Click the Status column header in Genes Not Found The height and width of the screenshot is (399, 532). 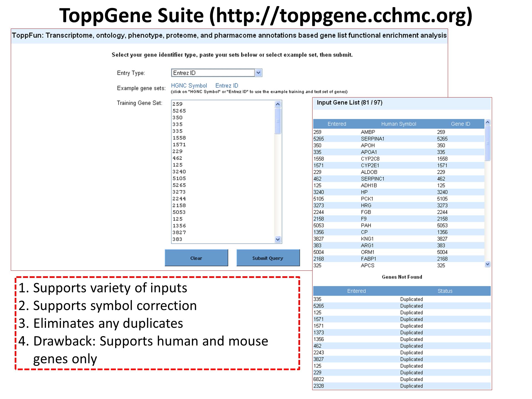(445, 291)
